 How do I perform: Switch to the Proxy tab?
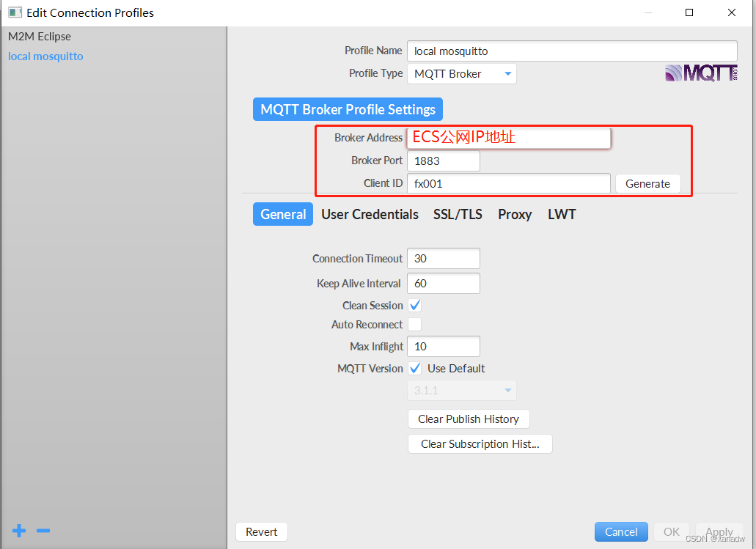click(x=515, y=214)
